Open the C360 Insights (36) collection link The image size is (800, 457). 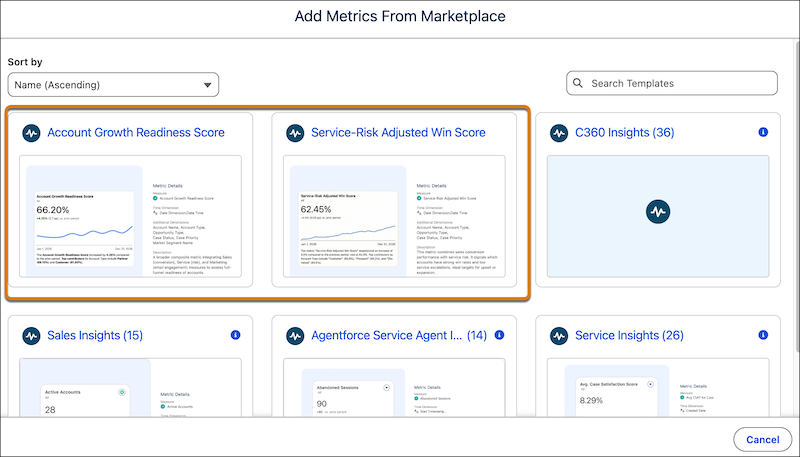pyautogui.click(x=624, y=133)
